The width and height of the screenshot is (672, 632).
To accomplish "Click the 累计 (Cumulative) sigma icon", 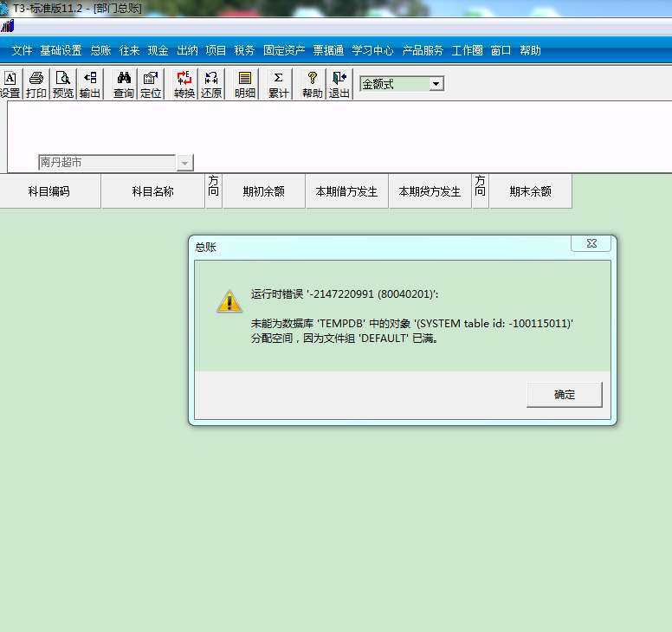I will (279, 84).
